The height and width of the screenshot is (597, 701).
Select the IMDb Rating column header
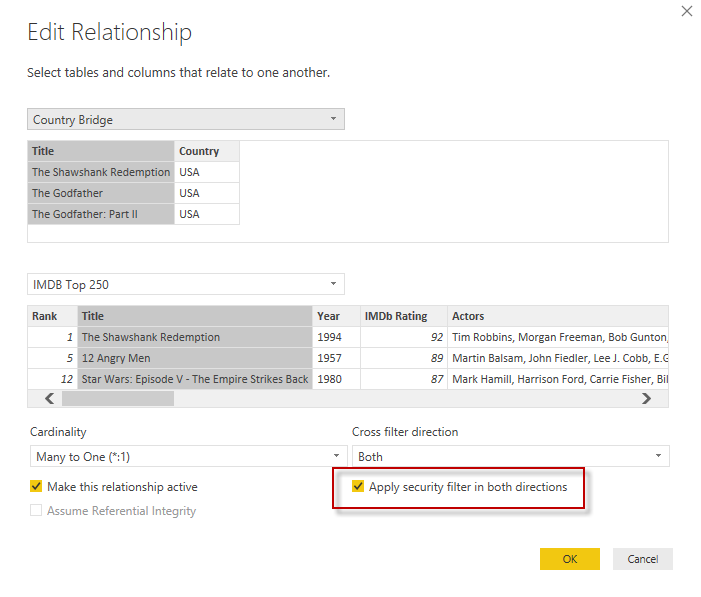[404, 316]
